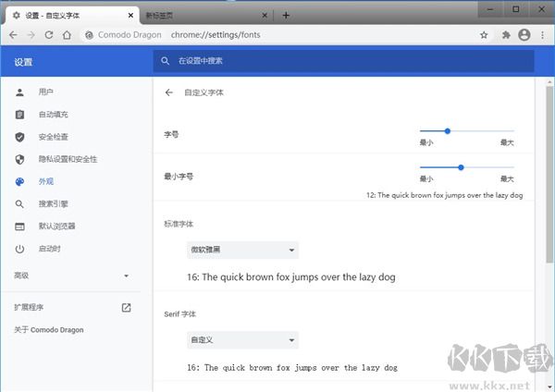Bookmark this page with the star icon
This screenshot has height=392, width=555.
484,35
